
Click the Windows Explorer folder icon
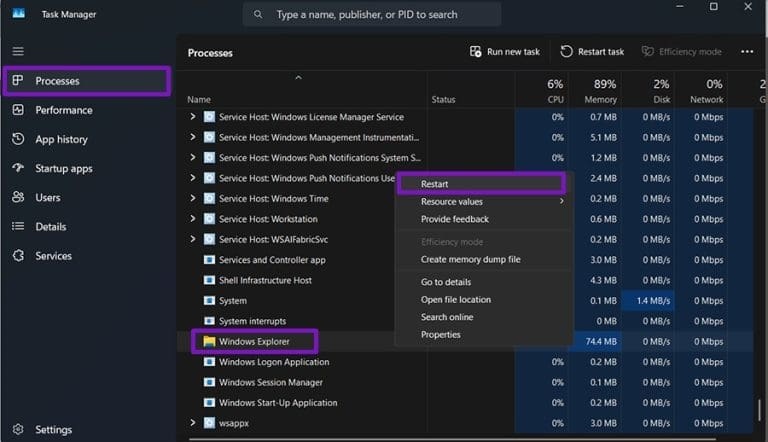[209, 342]
